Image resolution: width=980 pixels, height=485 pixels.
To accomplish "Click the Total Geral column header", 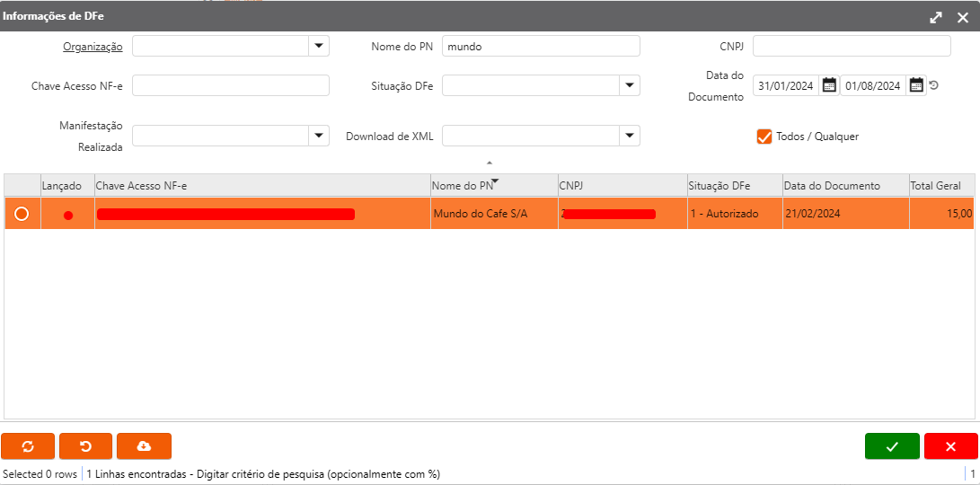I will 935,186.
